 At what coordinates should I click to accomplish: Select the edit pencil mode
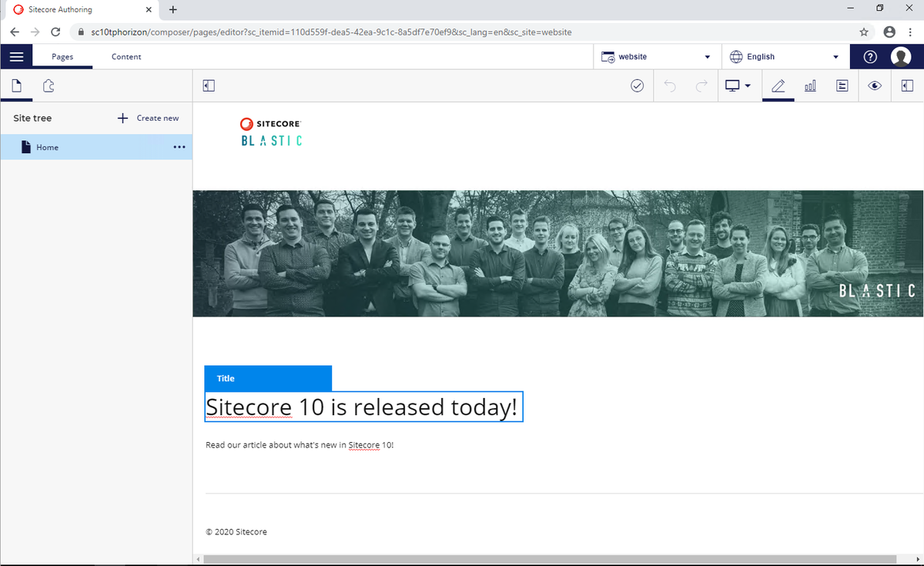[x=778, y=85]
